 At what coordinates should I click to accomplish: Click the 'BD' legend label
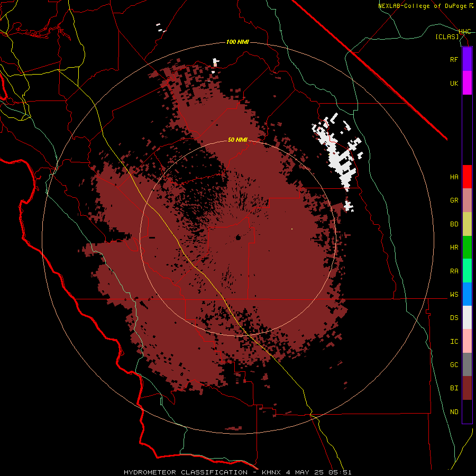click(454, 224)
